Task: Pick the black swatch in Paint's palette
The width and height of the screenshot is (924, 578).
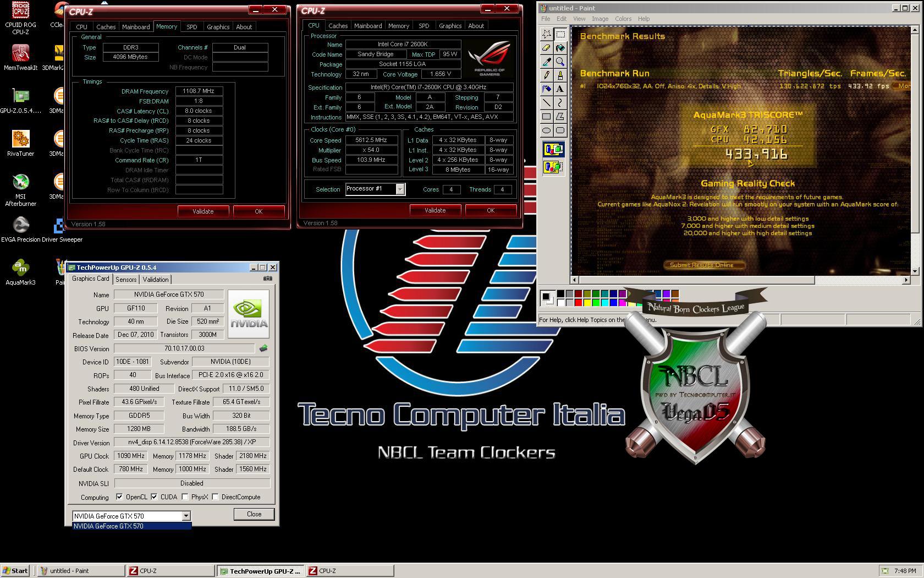Action: coord(560,294)
